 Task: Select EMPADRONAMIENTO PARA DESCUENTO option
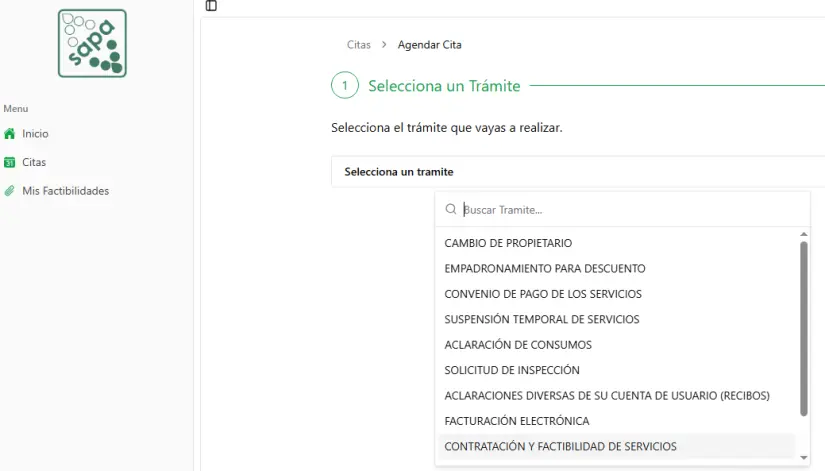[x=617, y=268]
